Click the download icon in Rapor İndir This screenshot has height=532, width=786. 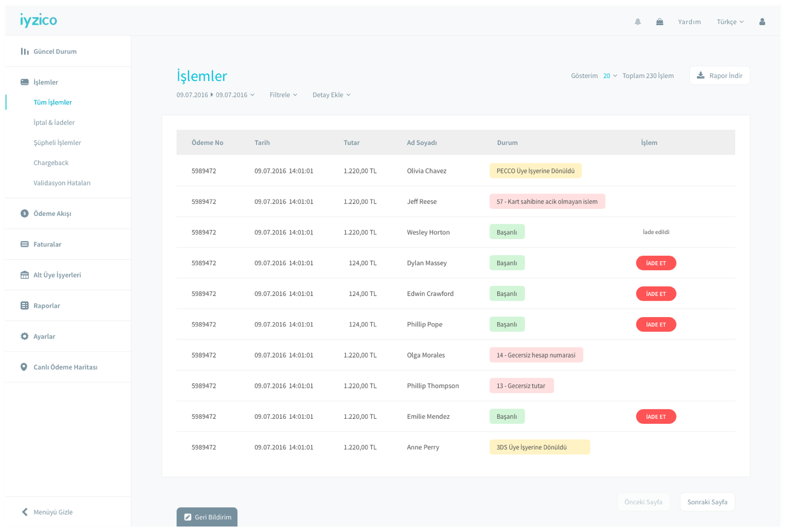pos(700,75)
